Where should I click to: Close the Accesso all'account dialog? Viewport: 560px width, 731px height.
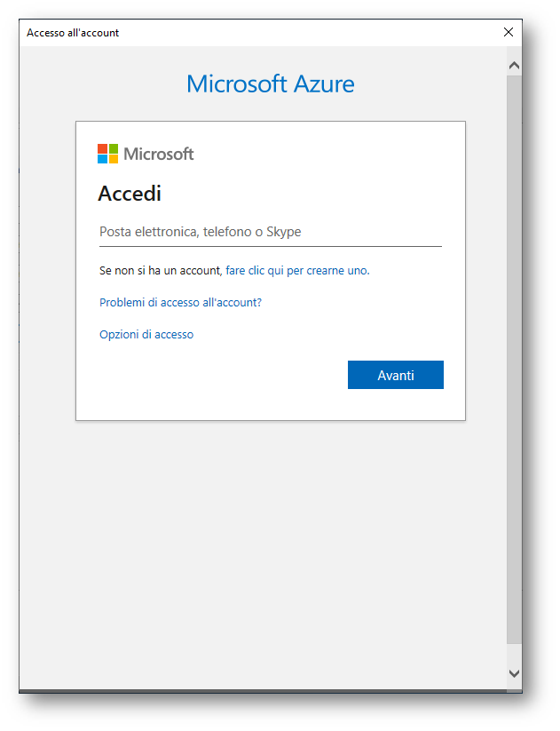509,32
